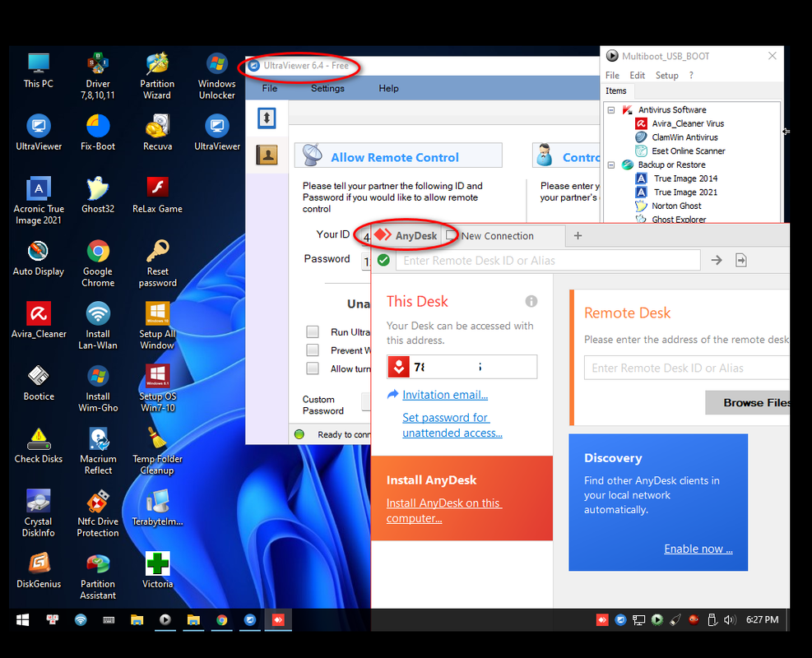Image resolution: width=812 pixels, height=658 pixels.
Task: Click the This Desk address field
Action: (x=462, y=367)
